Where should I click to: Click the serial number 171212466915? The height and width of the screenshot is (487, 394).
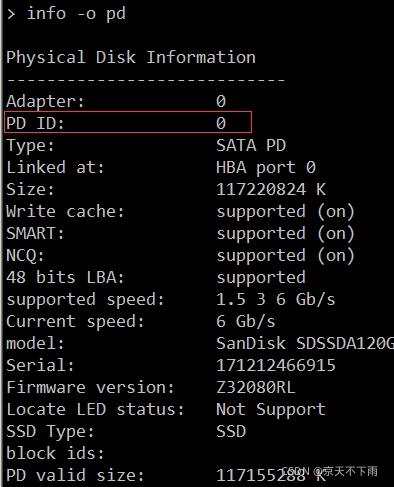[x=276, y=365]
